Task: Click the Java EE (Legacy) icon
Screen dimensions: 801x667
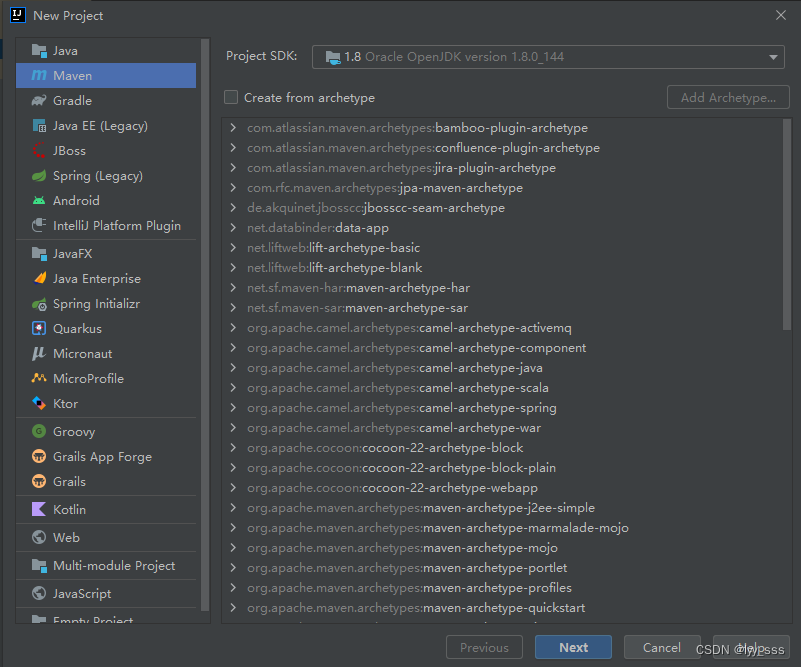Action: coord(39,126)
